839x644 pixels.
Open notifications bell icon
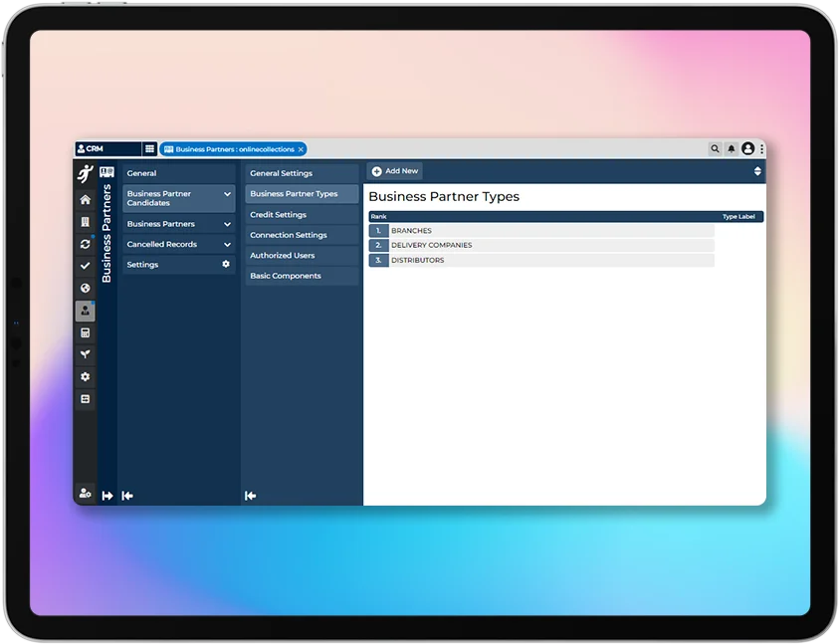[732, 149]
